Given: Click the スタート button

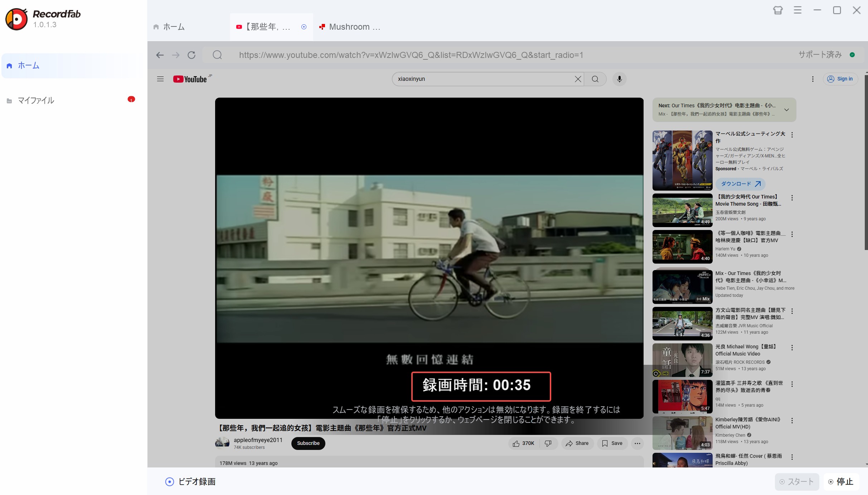Looking at the screenshot, I should click(797, 482).
